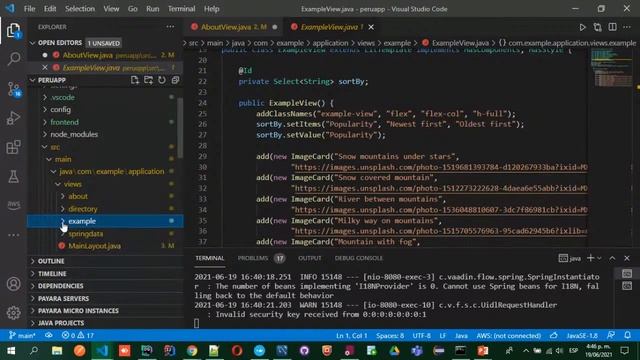Collapse all folders in PERUAPP explorer
640x360 pixels.
(175, 80)
